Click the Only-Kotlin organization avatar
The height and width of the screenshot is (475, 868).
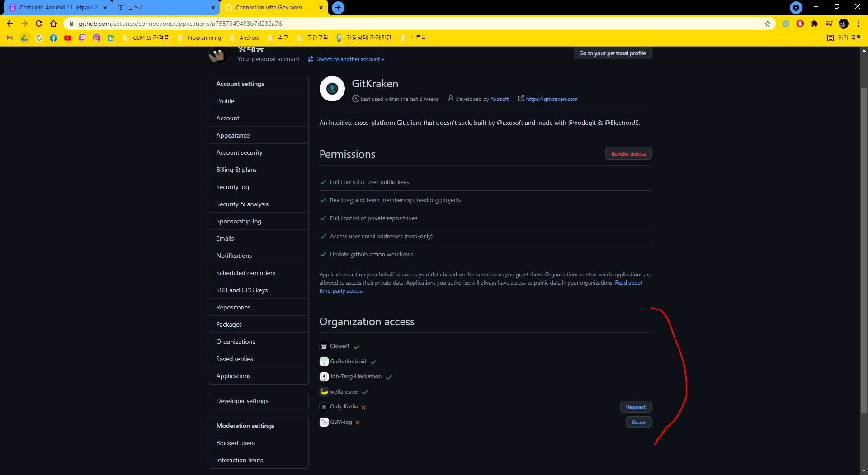point(324,407)
